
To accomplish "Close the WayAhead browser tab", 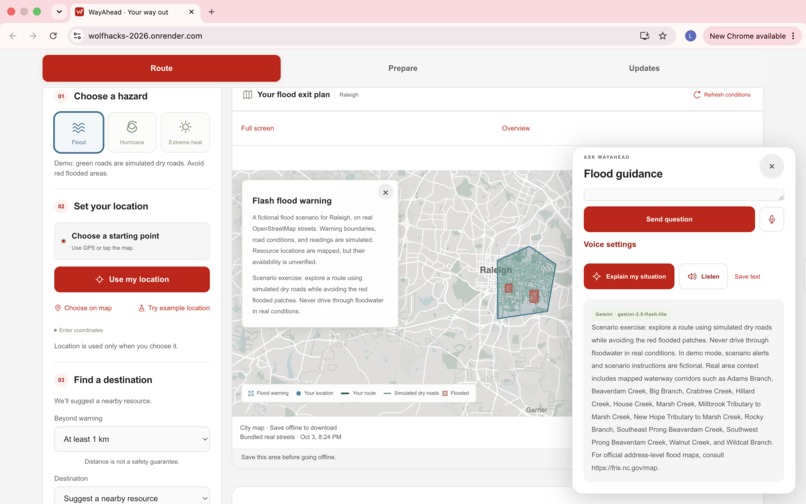I will point(191,12).
